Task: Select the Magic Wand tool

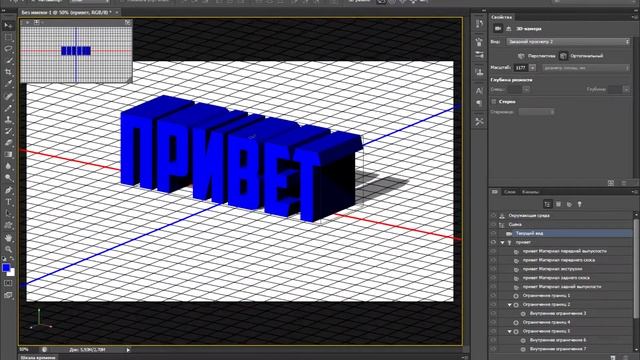Action: point(8,61)
